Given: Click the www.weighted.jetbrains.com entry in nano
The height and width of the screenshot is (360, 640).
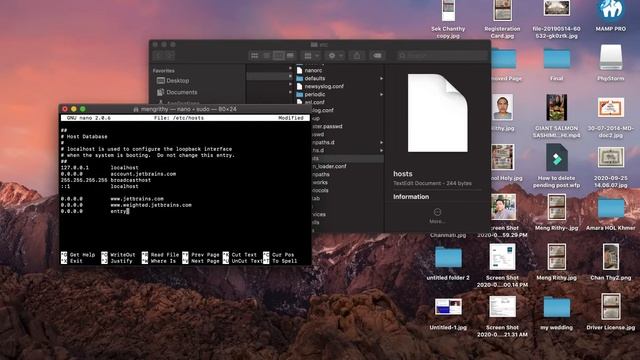Looking at the screenshot, I should tap(151, 205).
